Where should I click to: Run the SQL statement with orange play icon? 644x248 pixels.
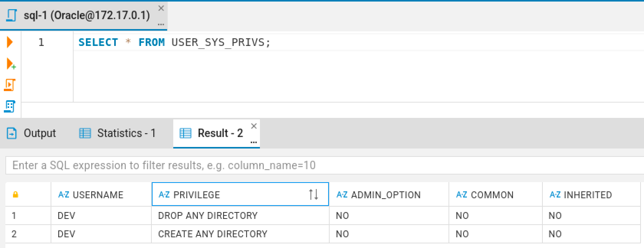point(10,42)
